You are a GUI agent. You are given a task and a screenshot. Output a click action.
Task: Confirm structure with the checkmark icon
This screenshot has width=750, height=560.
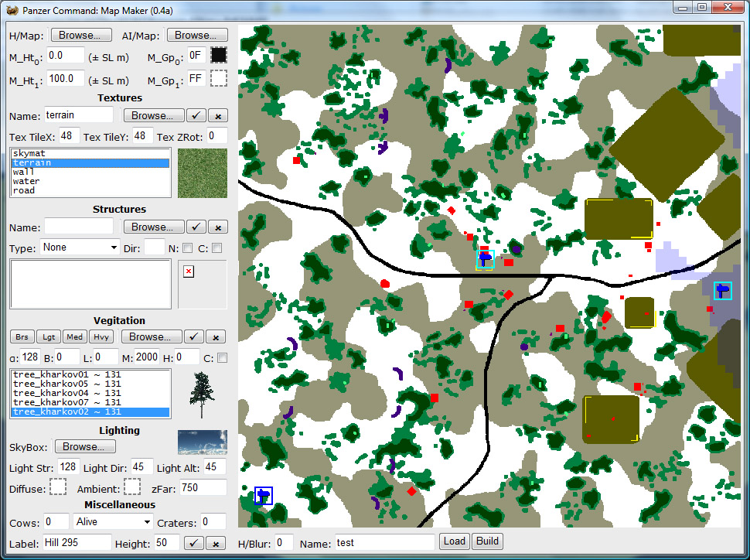(196, 227)
